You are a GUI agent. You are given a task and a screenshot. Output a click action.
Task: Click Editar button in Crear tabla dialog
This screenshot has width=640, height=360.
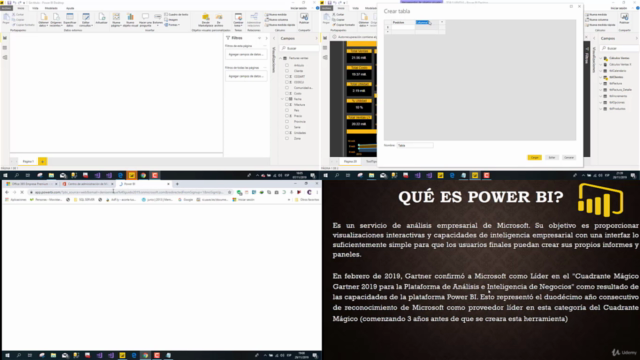(552, 158)
